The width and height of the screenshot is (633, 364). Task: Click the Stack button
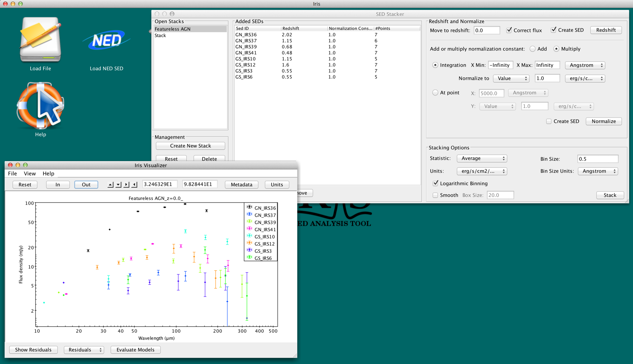[610, 195]
